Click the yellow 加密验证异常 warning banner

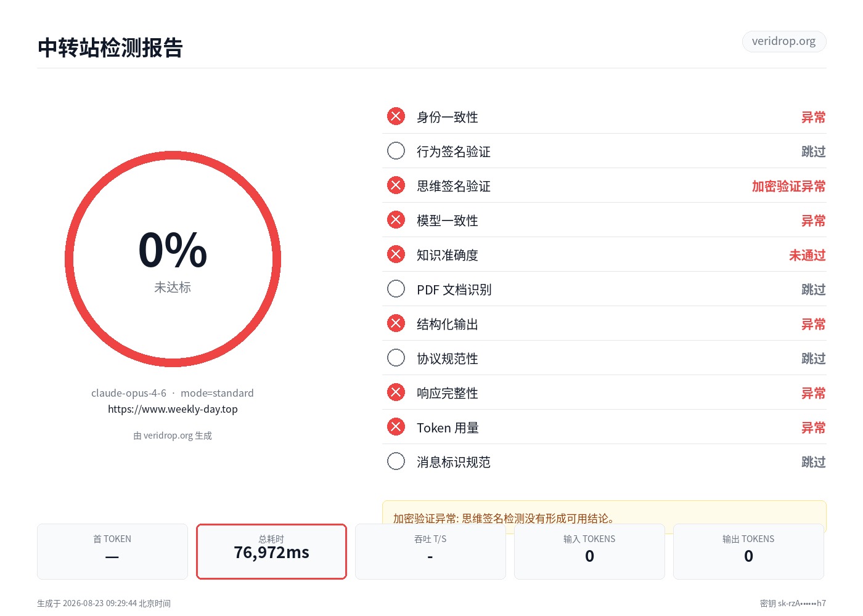604,513
